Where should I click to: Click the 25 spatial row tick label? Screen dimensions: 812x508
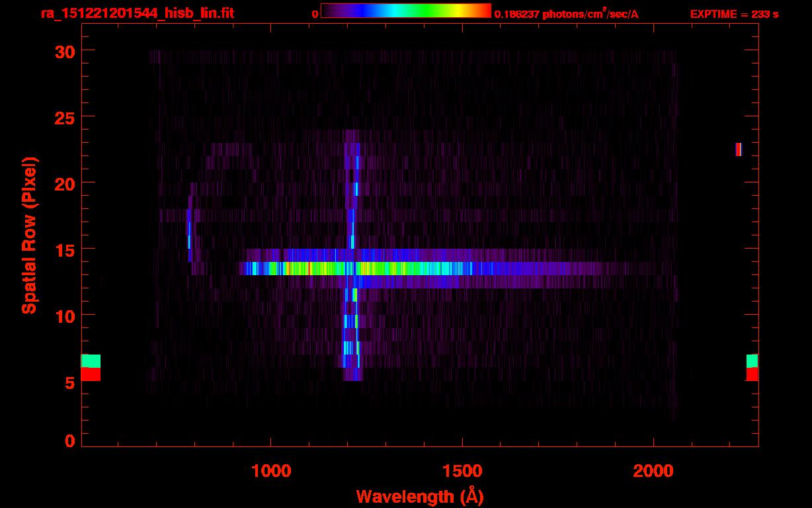pyautogui.click(x=64, y=117)
